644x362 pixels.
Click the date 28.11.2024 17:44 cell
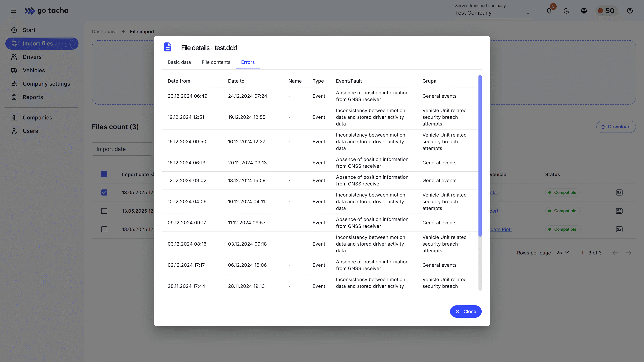186,286
